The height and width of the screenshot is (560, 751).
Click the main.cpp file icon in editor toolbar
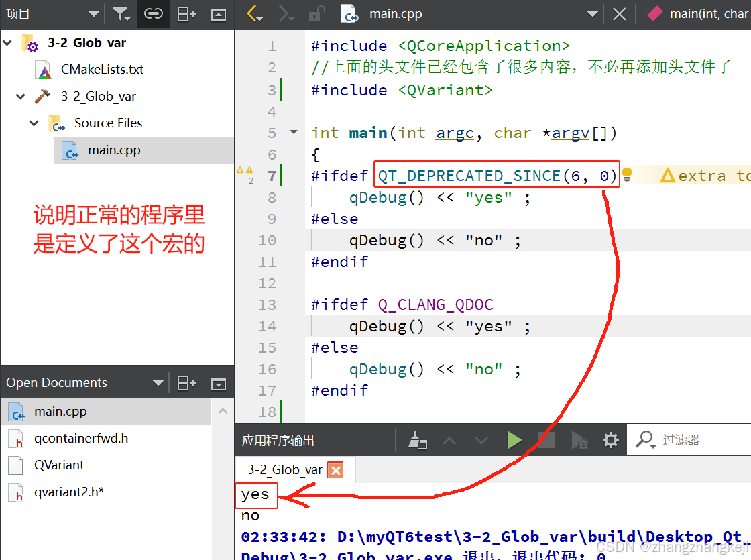[x=349, y=14]
